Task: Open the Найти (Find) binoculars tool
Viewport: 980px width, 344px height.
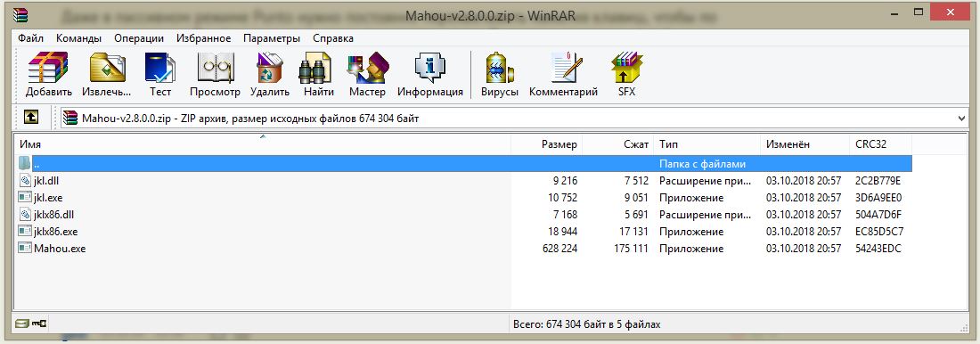Action: click(319, 75)
